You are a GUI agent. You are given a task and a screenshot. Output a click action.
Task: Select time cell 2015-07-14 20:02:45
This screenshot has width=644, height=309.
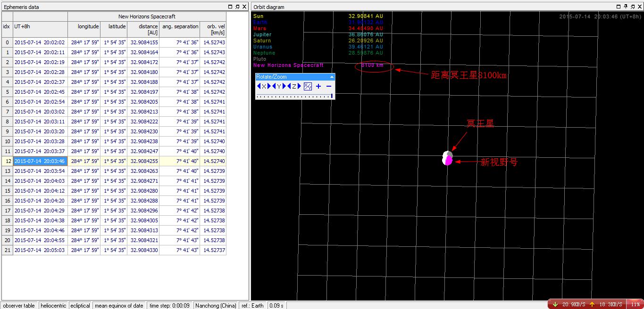(40, 92)
